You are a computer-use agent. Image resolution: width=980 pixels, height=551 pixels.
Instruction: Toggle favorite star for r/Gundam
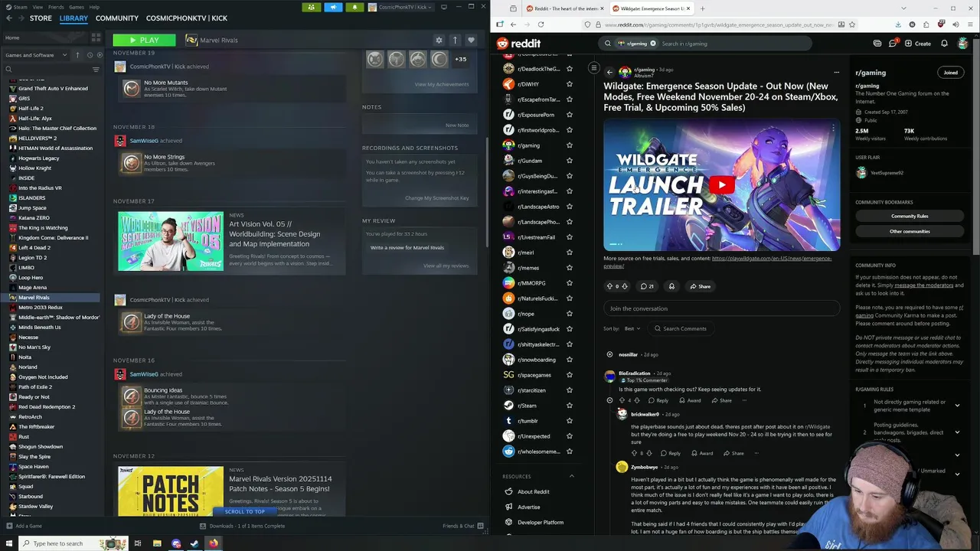[569, 161]
